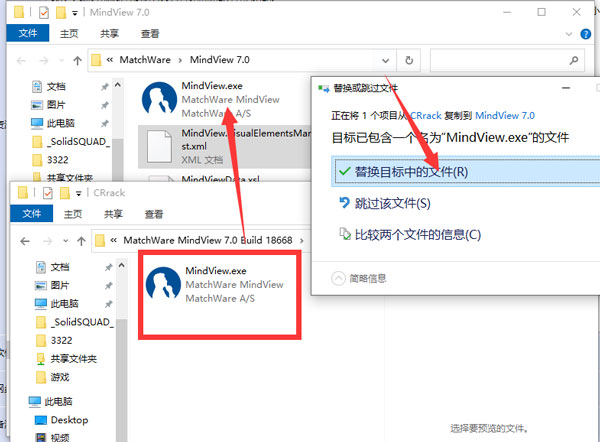Click new folder icon in MindView 7.0 title bar

click(x=61, y=13)
